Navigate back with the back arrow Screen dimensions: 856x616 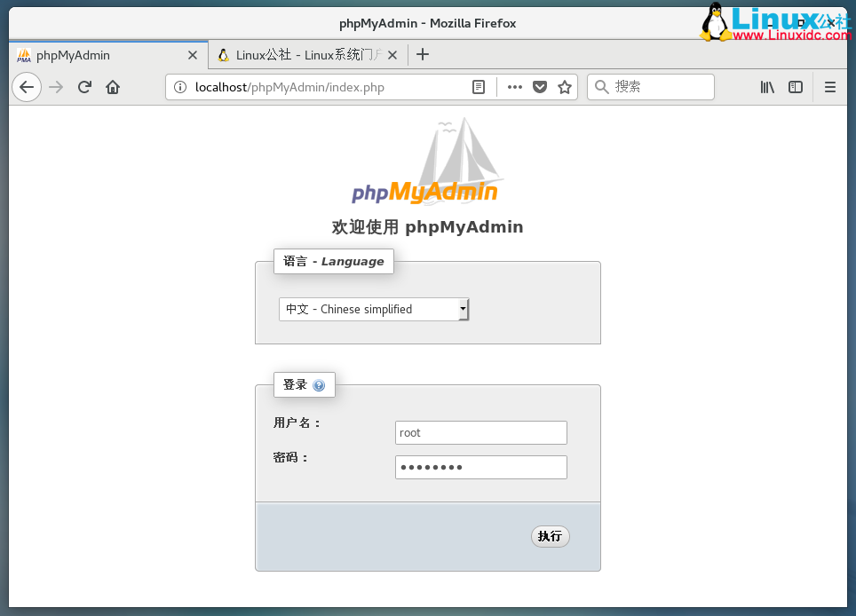27,87
